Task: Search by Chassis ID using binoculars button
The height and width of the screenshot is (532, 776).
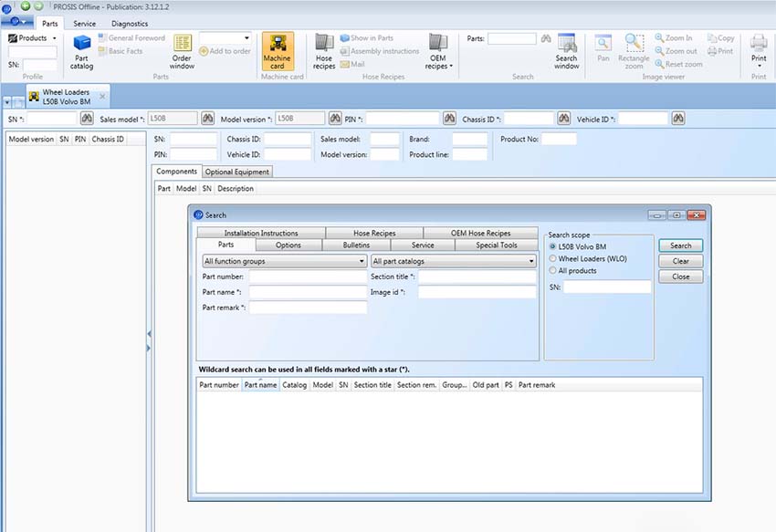Action: [563, 119]
